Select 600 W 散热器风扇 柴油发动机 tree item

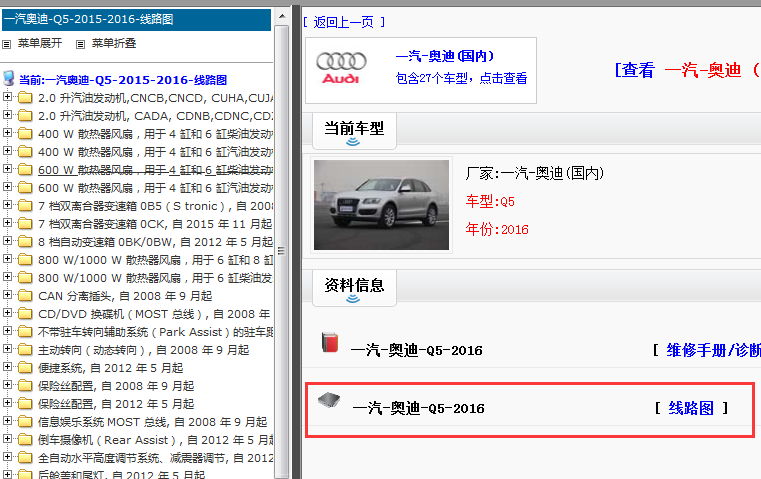pyautogui.click(x=155, y=170)
